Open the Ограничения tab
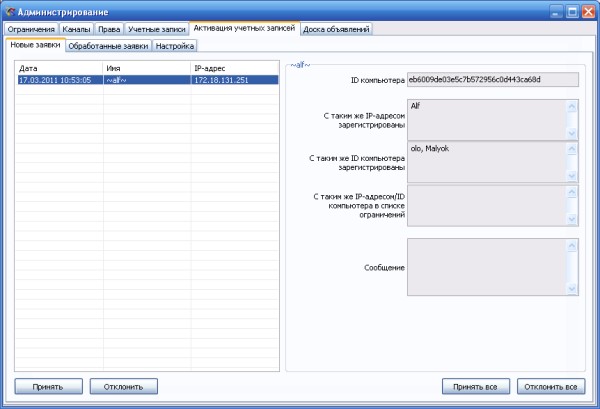This screenshot has width=600, height=409. point(31,29)
